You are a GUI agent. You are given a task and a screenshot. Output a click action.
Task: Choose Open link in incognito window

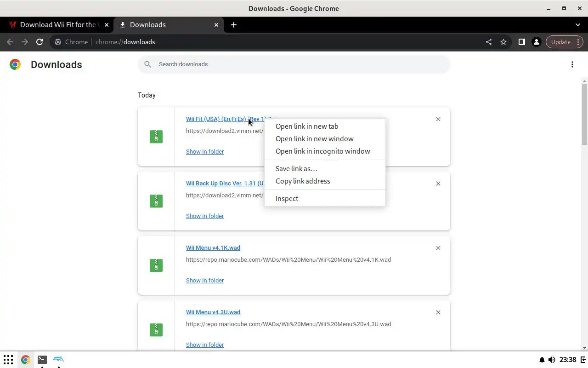[x=325, y=151]
